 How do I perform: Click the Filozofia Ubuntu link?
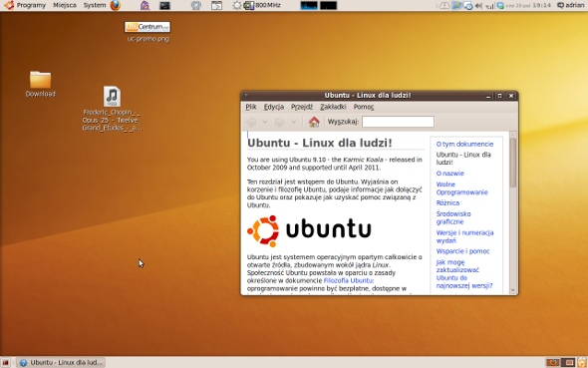point(348,280)
